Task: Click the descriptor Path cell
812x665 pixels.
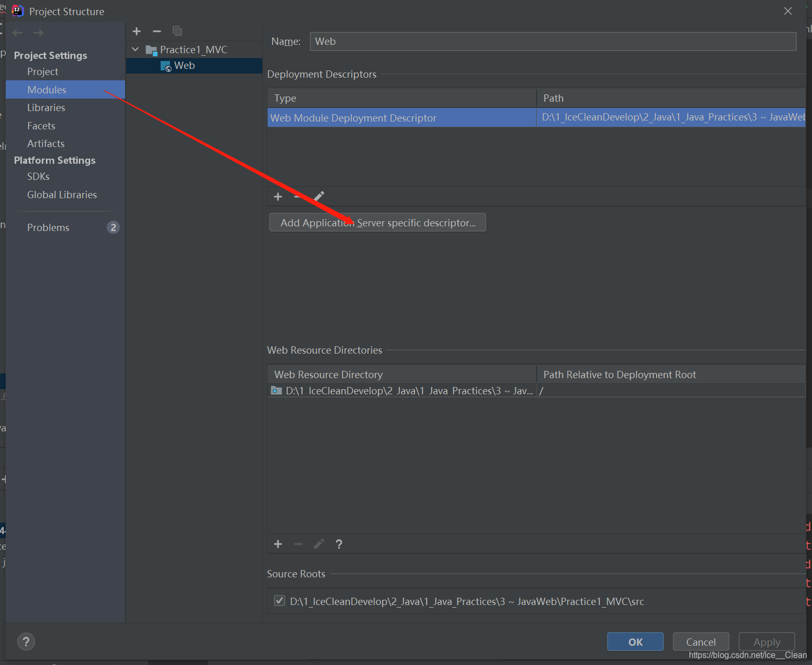Action: (671, 117)
